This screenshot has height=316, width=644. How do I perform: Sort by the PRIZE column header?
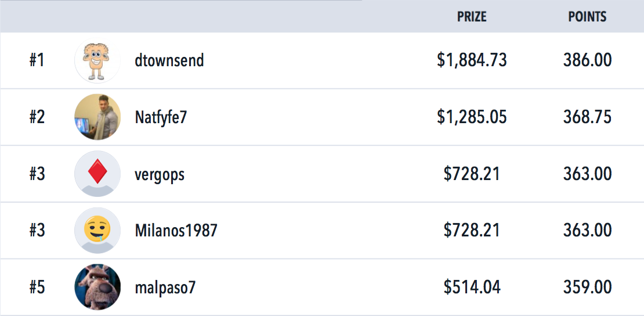pos(472,16)
